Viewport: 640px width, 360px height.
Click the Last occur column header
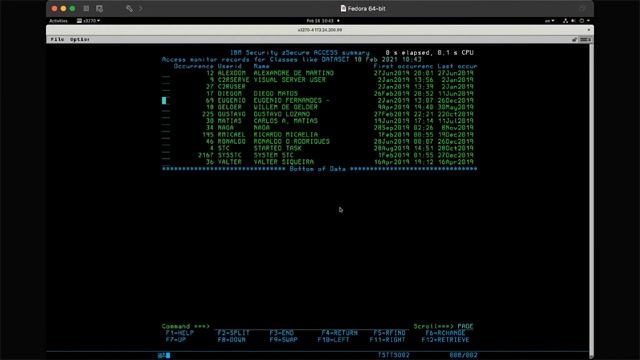click(x=457, y=66)
